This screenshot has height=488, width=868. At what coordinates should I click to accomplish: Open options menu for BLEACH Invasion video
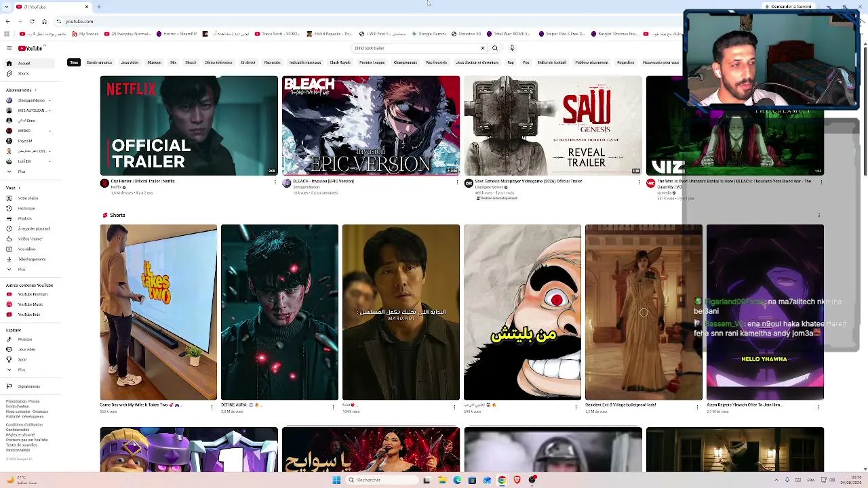click(456, 182)
